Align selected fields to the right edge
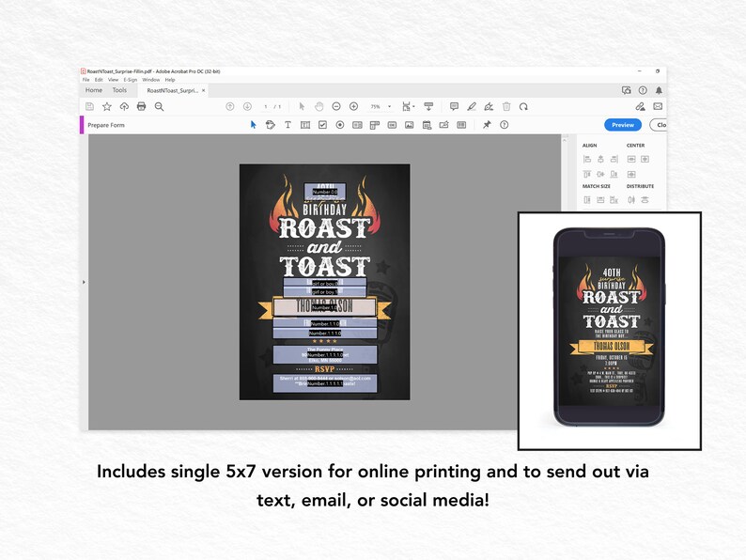 [614, 159]
